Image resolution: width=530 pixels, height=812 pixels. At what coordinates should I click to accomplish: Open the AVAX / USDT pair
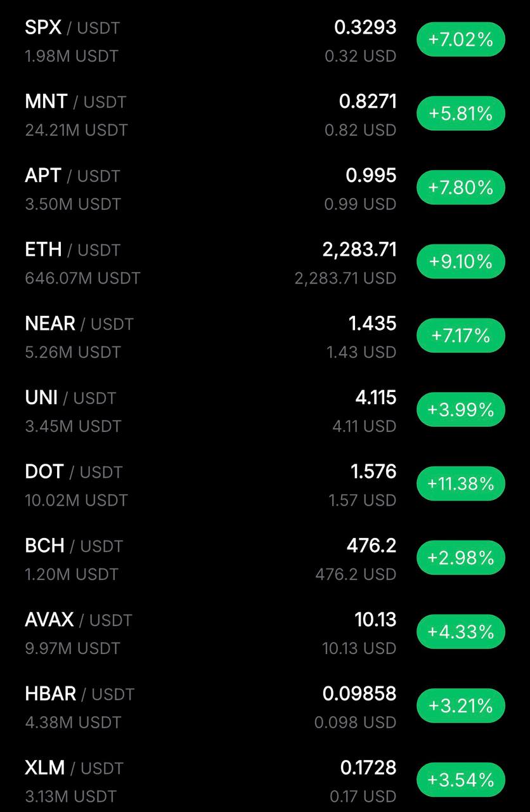pyautogui.click(x=78, y=620)
